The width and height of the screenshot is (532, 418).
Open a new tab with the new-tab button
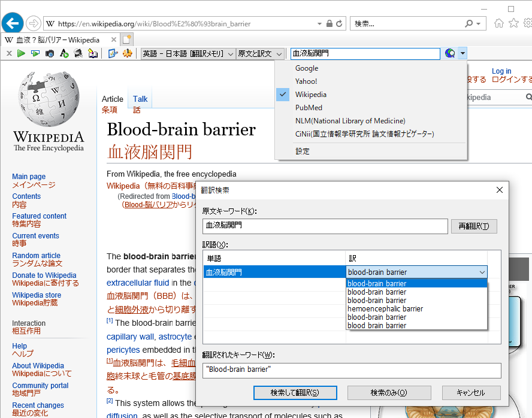(126, 40)
